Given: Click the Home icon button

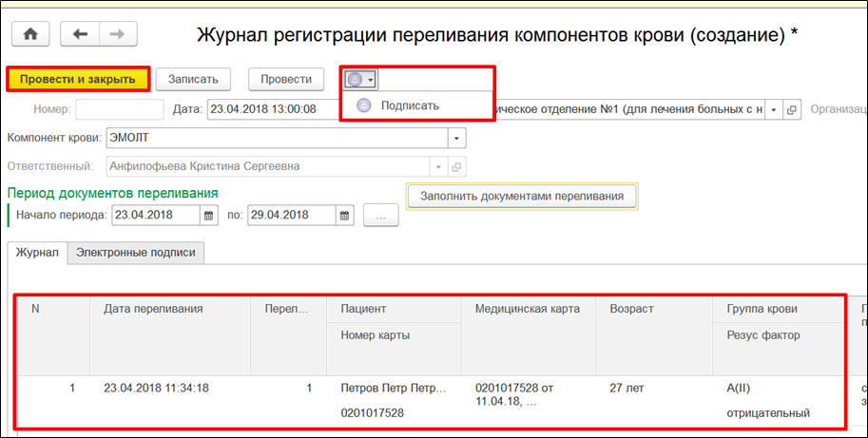Looking at the screenshot, I should [x=30, y=34].
